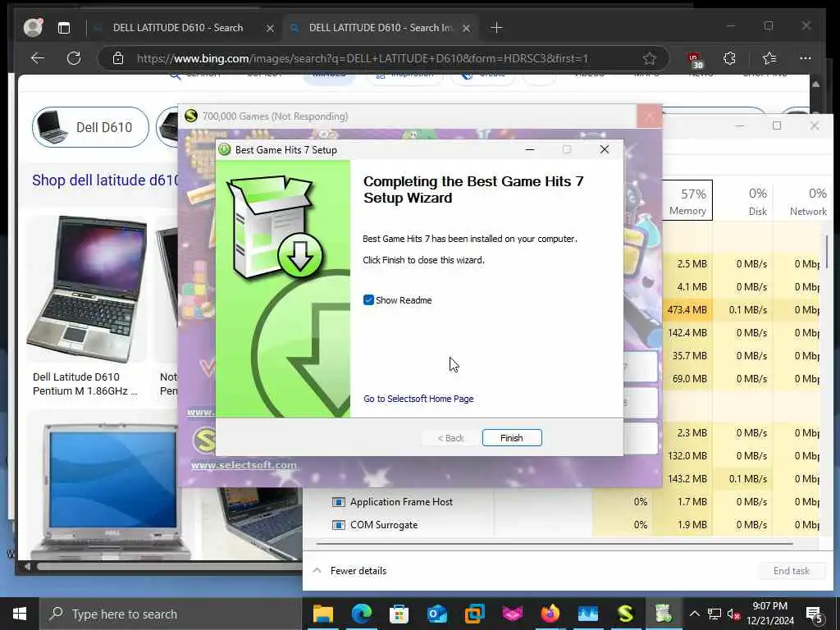Open Edge tab actions menu icon
This screenshot has height=630, width=840.
point(64,28)
